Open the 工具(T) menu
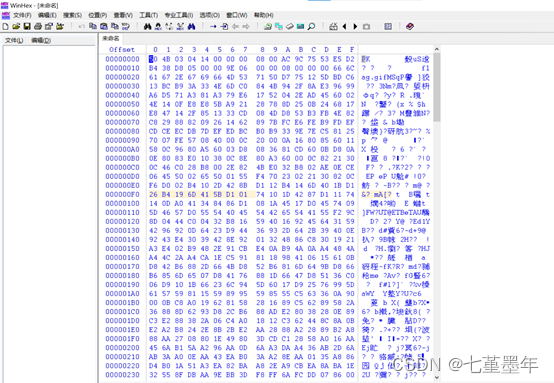The width and height of the screenshot is (554, 383). 148,15
